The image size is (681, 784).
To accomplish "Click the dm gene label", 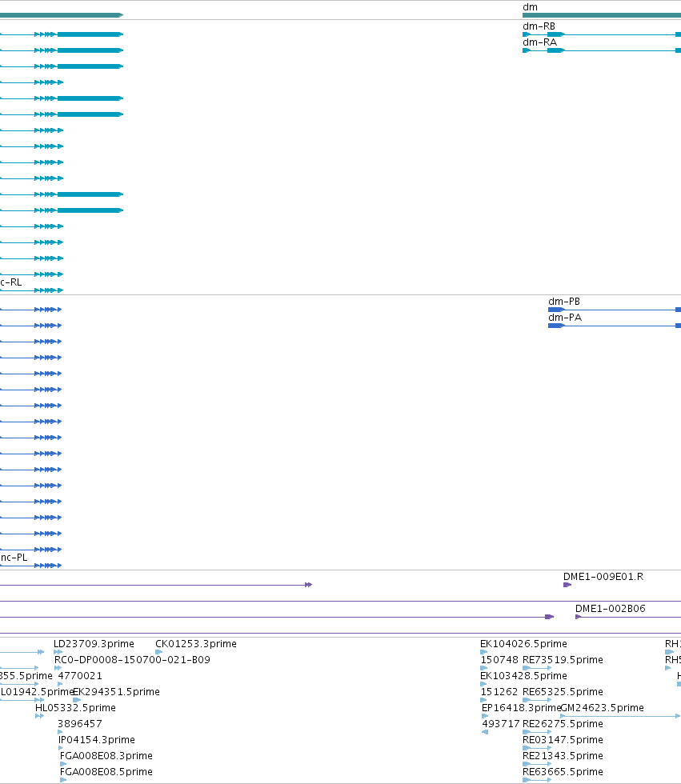I will [530, 7].
